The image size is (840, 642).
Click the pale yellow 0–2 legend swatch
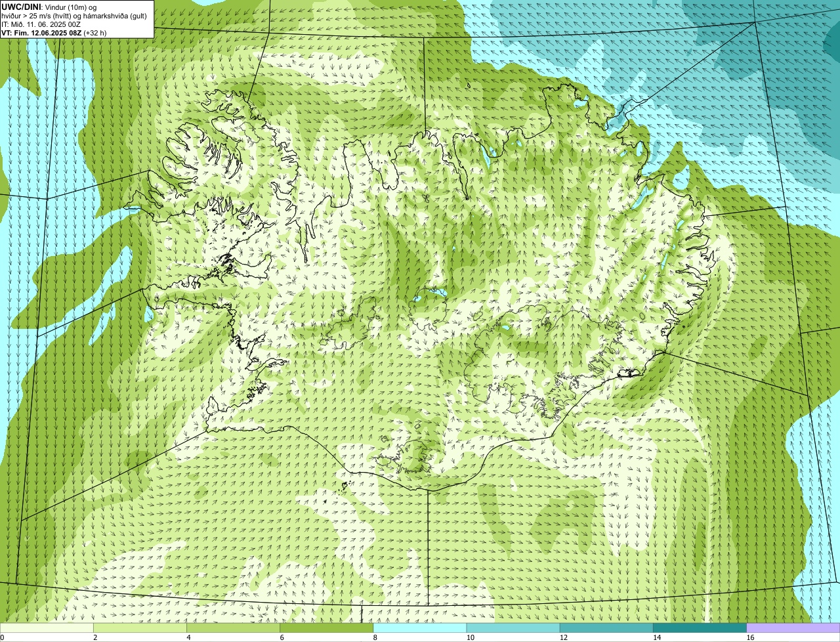tap(47, 628)
